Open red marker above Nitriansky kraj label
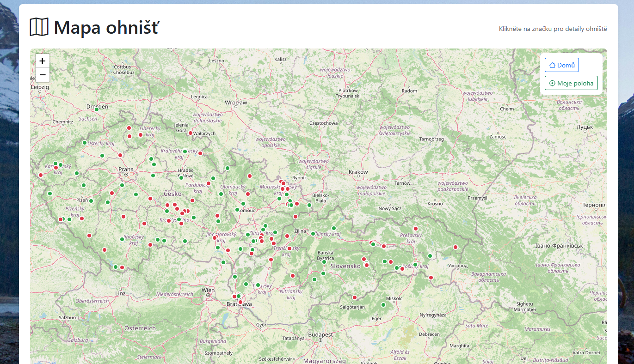This screenshot has width=634, height=364. tap(293, 276)
